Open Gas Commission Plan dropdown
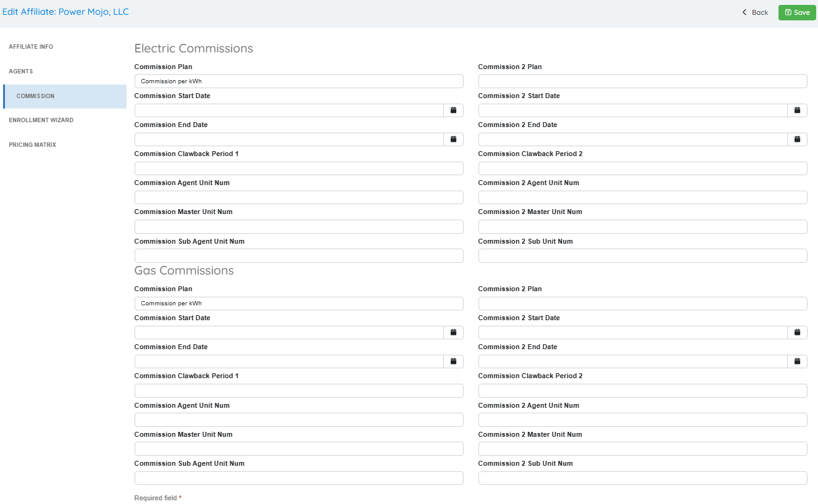This screenshot has width=818, height=504. click(298, 304)
